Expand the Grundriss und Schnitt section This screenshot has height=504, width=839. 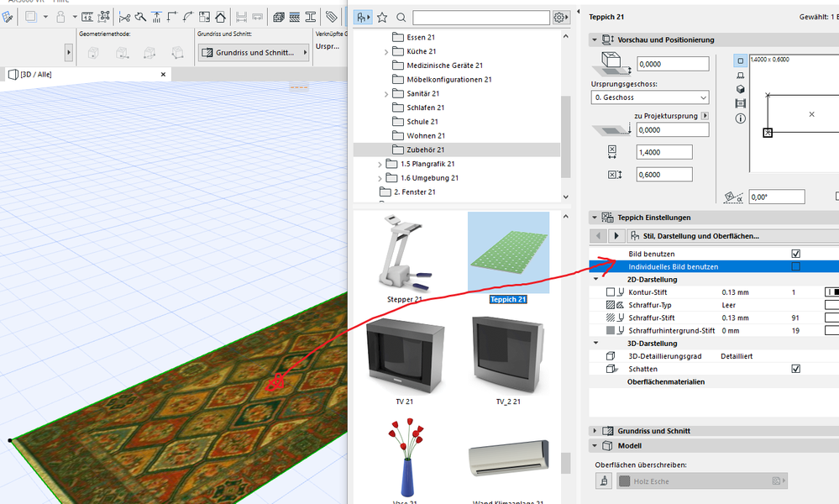pyautogui.click(x=595, y=431)
